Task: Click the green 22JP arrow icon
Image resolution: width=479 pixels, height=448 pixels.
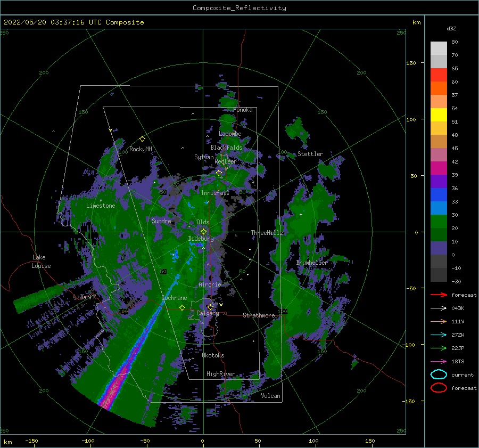Action: click(x=439, y=348)
